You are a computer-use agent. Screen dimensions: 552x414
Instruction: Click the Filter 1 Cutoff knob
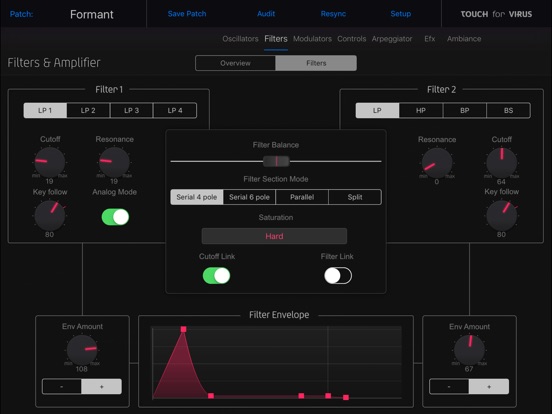coord(50,162)
